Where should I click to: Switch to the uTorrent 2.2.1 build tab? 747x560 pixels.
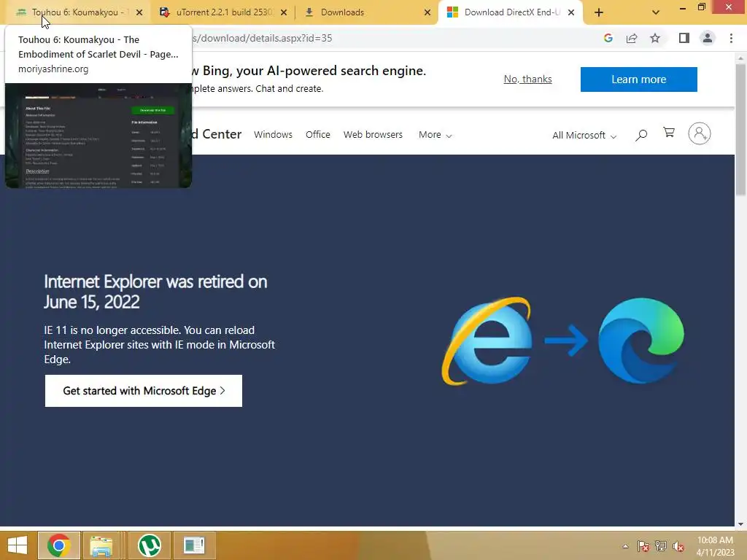click(x=223, y=12)
